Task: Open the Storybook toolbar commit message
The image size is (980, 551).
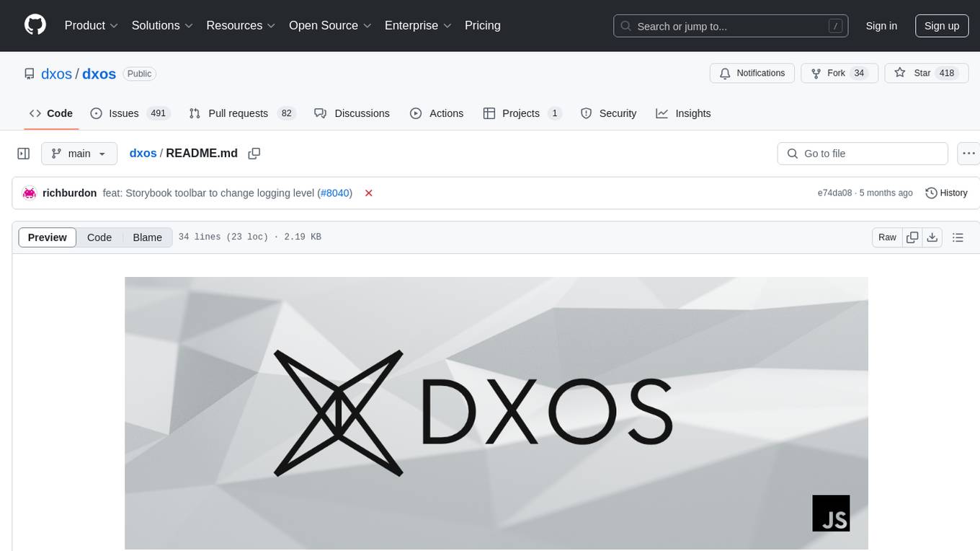Action: pyautogui.click(x=209, y=193)
